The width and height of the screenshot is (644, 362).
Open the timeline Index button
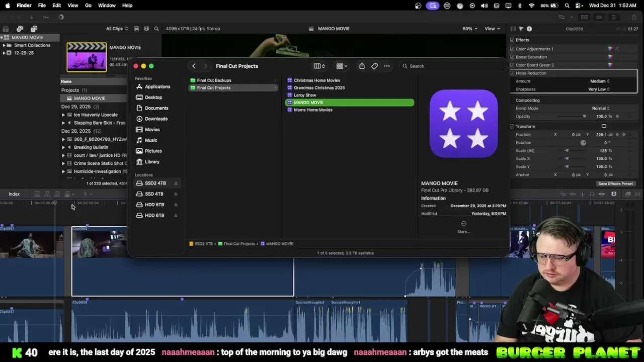14,194
